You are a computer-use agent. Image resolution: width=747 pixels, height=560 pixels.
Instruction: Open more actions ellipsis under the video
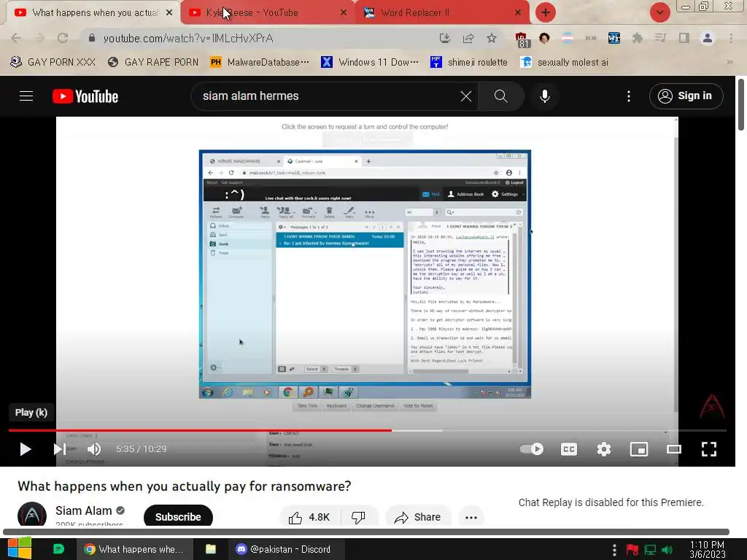[471, 517]
